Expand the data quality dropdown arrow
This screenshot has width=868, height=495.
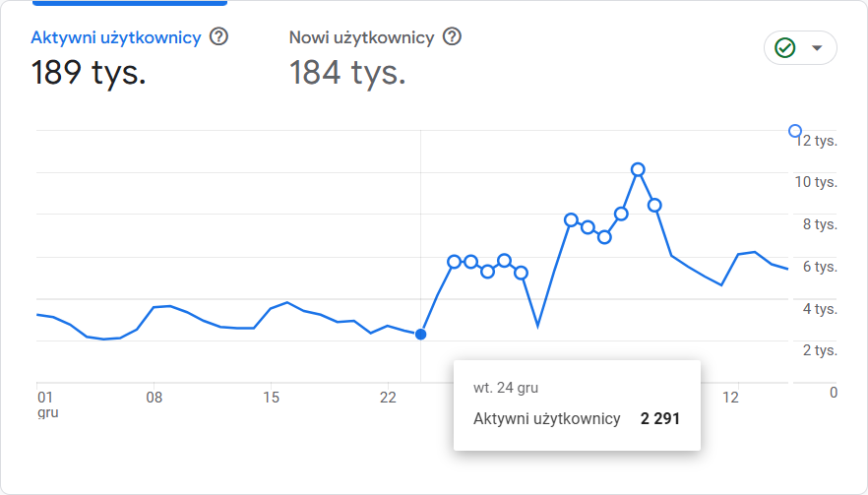click(816, 47)
